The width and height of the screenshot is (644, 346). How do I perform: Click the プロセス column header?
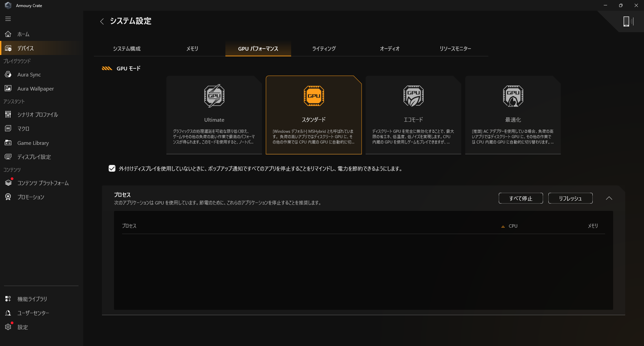coord(129,226)
